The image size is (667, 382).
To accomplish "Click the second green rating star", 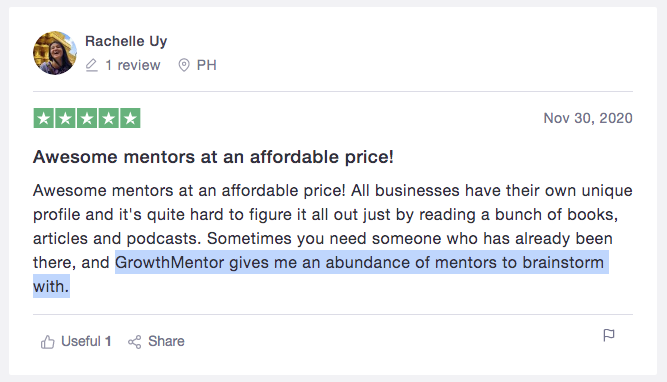I will tap(65, 118).
